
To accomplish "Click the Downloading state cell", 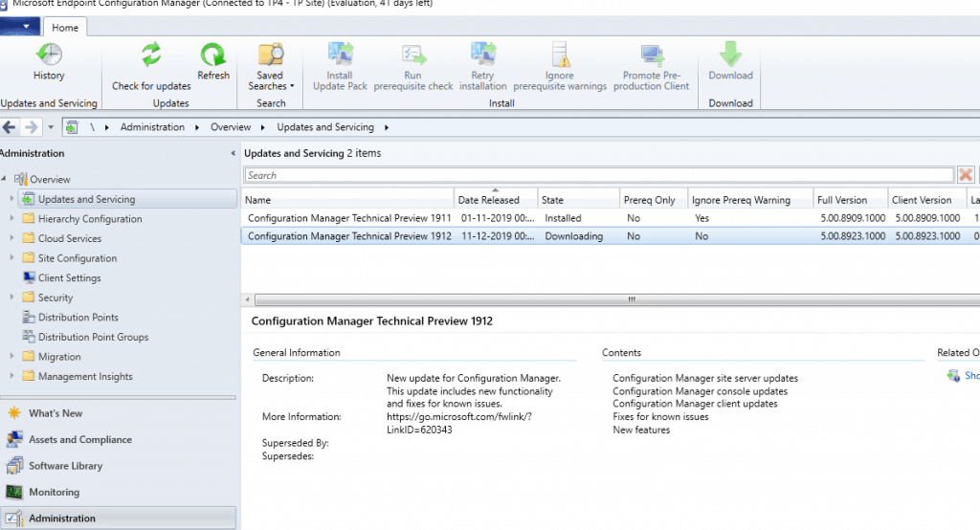I will tap(574, 236).
